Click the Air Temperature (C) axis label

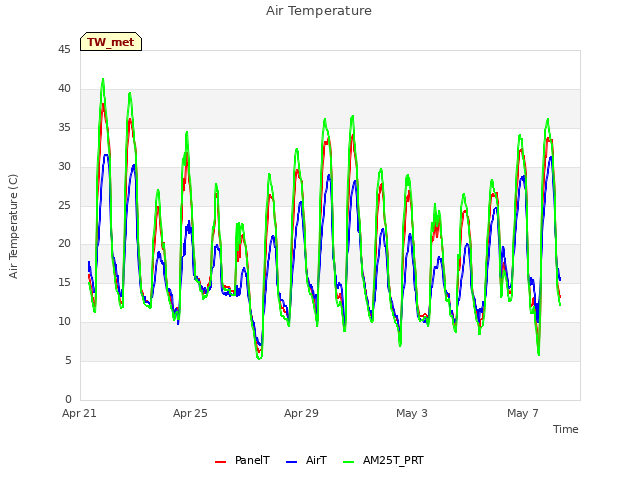pos(13,227)
